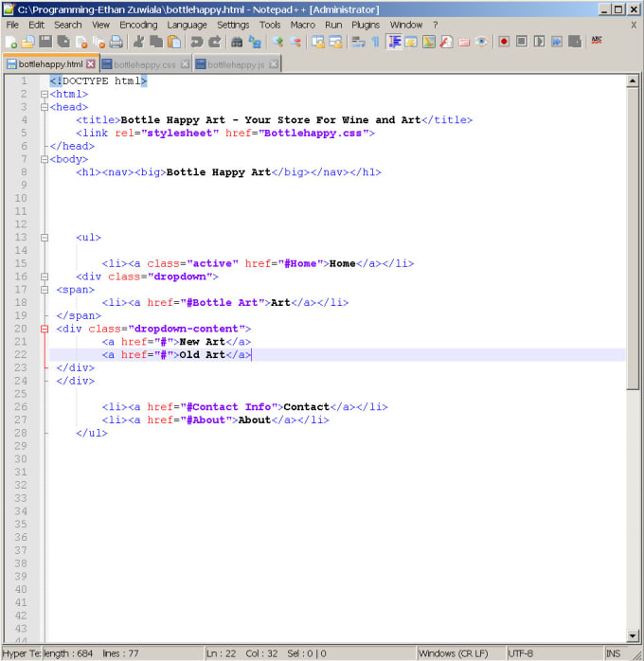Click the scrollbar up arrow
This screenshot has height=661, width=644.
click(633, 80)
